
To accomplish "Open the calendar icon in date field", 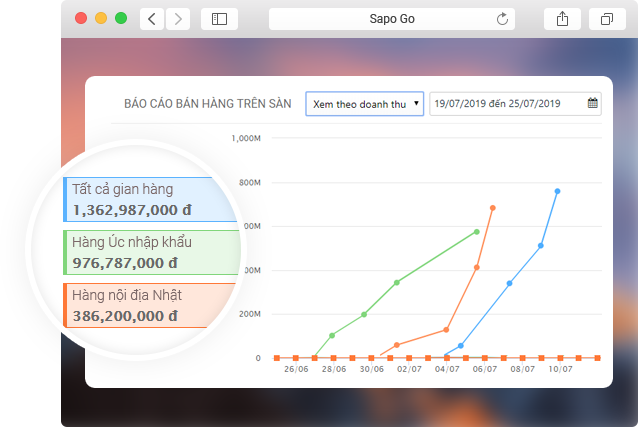I will (592, 103).
